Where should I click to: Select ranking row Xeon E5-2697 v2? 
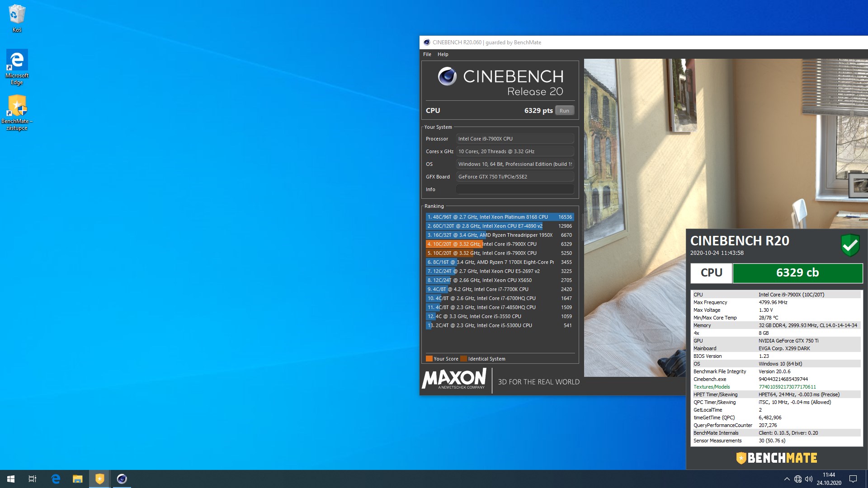click(500, 271)
